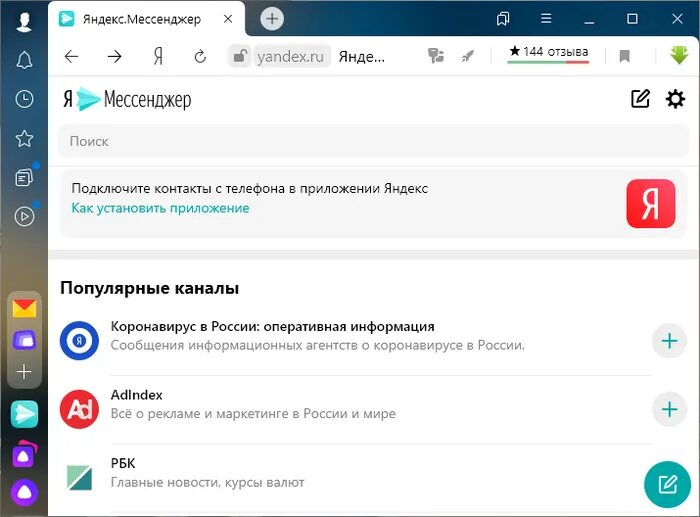700x517 pixels.
Task: Open Как установить приложение link
Action: click(x=160, y=208)
